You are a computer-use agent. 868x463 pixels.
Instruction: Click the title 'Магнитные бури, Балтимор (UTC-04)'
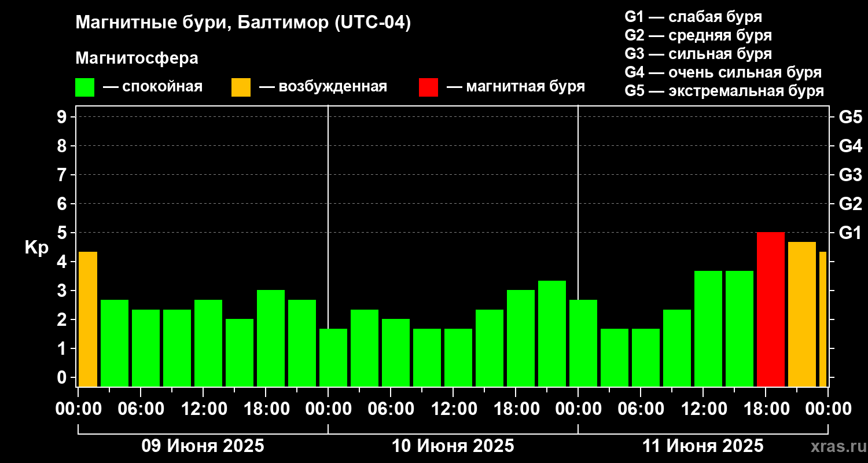243,23
